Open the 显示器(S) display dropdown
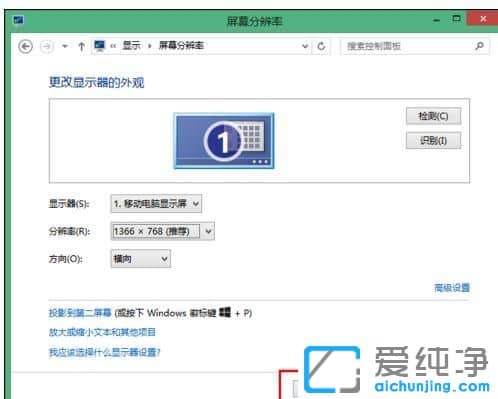This screenshot has width=498, height=399. click(156, 203)
